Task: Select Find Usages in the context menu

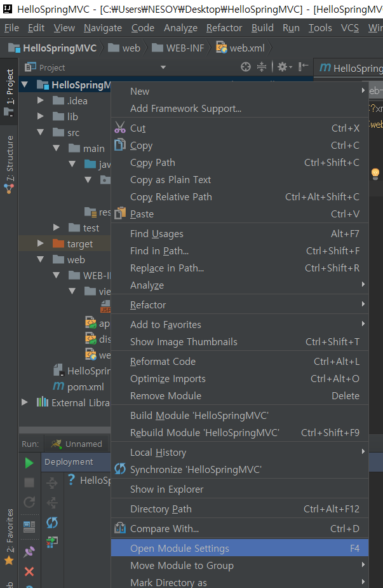Action: (240, 234)
